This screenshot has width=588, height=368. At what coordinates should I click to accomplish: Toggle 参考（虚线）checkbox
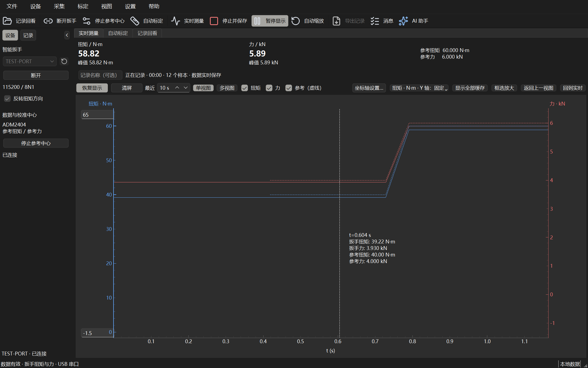289,88
